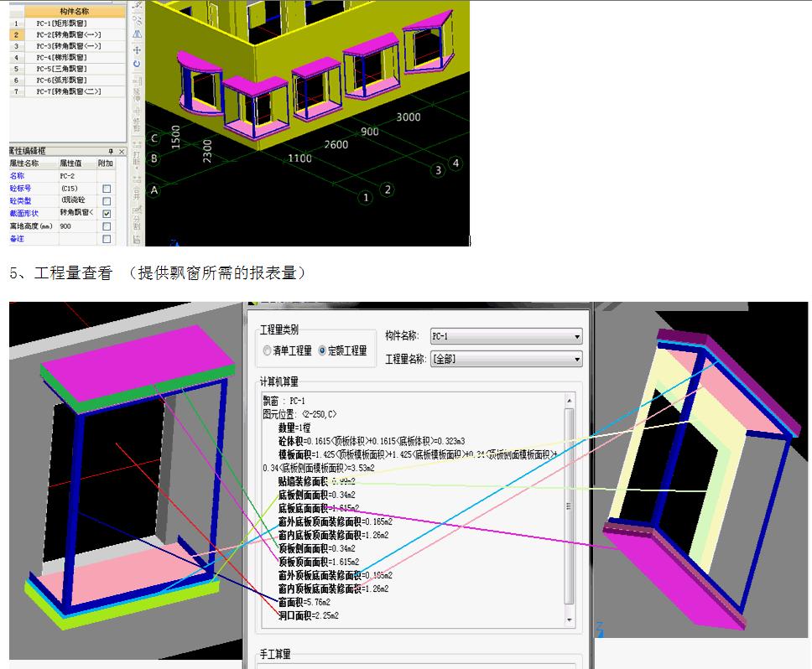Edit 截面形状 value 转角飘窗

coord(78,213)
